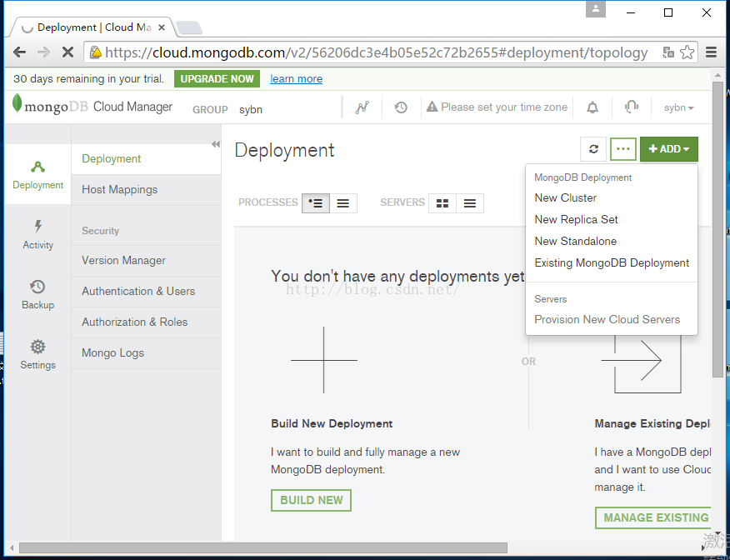730x560 pixels.
Task: Click the horizontal scrollbar thumb
Action: [x=263, y=547]
